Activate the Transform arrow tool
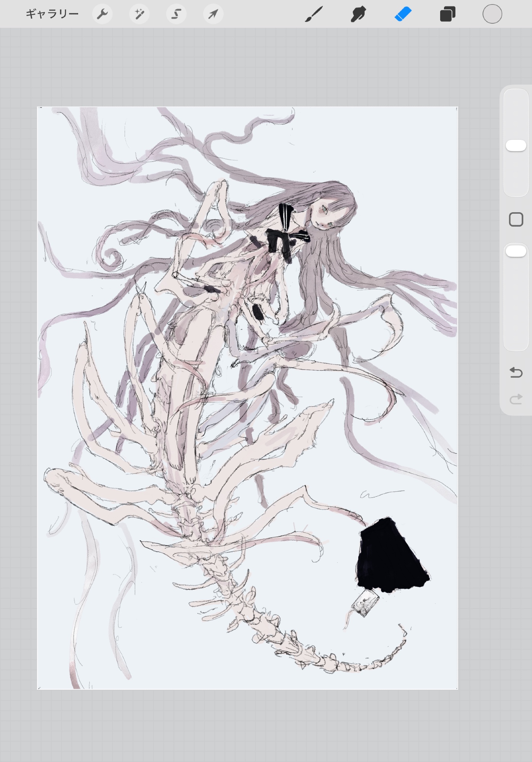Image resolution: width=532 pixels, height=762 pixels. (x=213, y=14)
